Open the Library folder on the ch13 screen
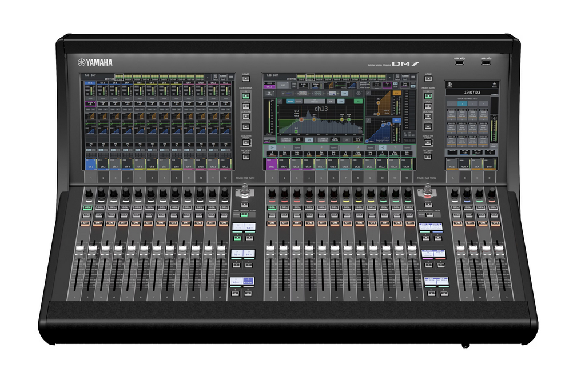 [x=269, y=93]
